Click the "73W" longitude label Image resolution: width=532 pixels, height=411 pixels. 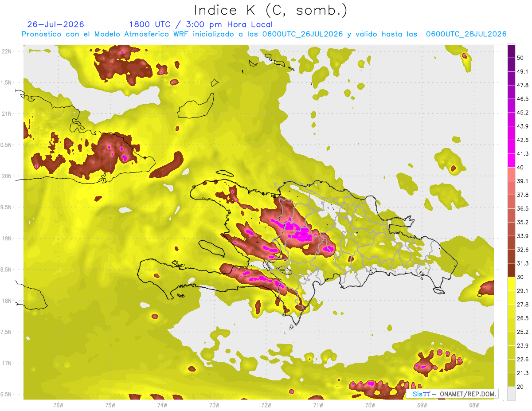(214, 405)
